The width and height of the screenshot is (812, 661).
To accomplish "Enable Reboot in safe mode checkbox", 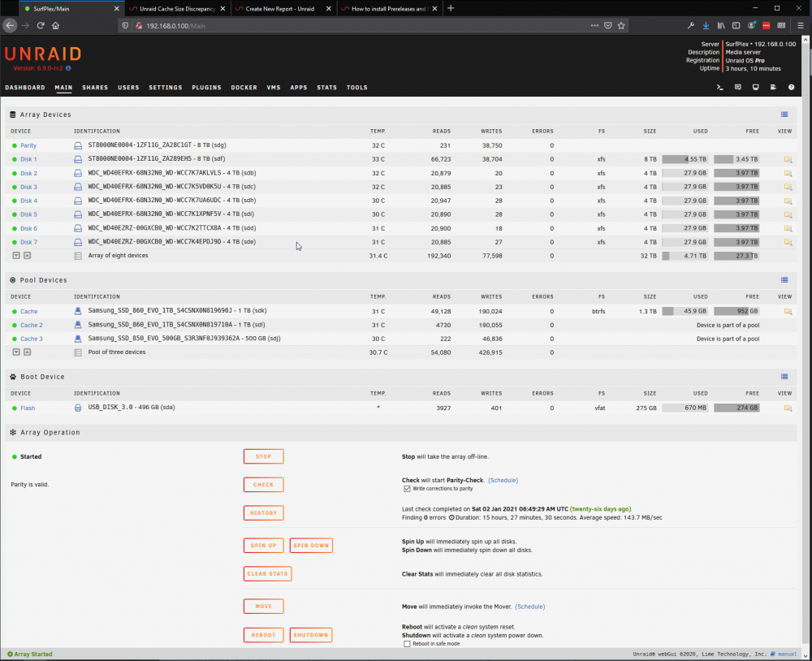I will pos(407,644).
